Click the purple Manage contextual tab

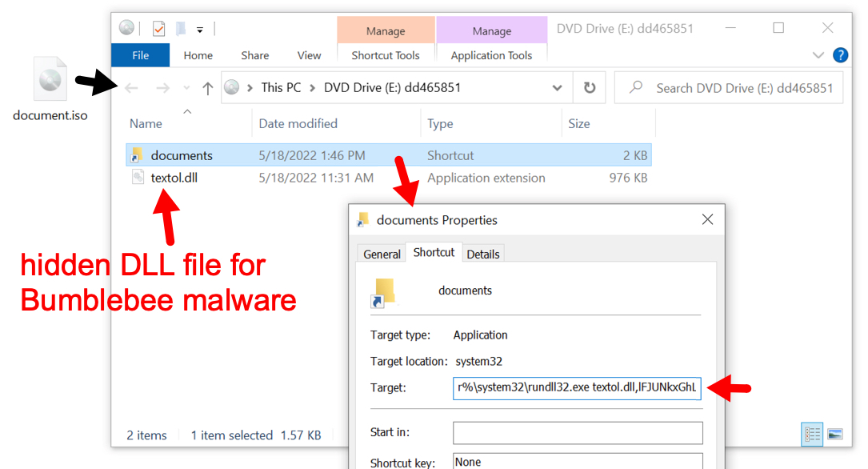[491, 30]
